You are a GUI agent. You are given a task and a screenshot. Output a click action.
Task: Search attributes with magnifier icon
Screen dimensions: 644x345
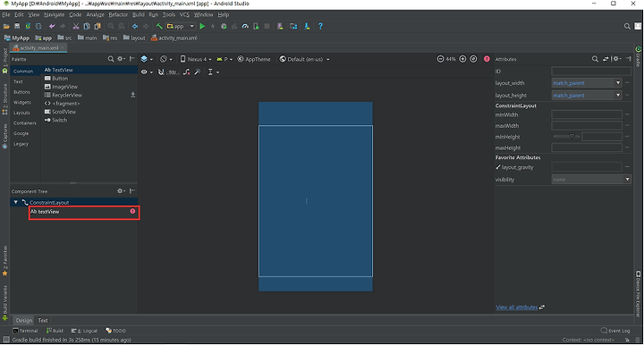pyautogui.click(x=595, y=59)
